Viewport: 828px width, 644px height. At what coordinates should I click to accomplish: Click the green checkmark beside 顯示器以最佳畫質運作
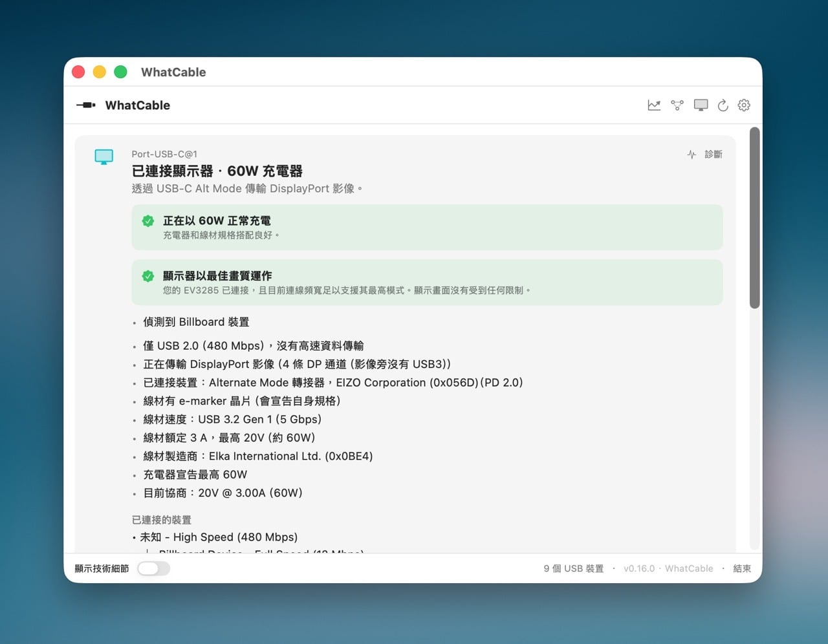coord(148,276)
